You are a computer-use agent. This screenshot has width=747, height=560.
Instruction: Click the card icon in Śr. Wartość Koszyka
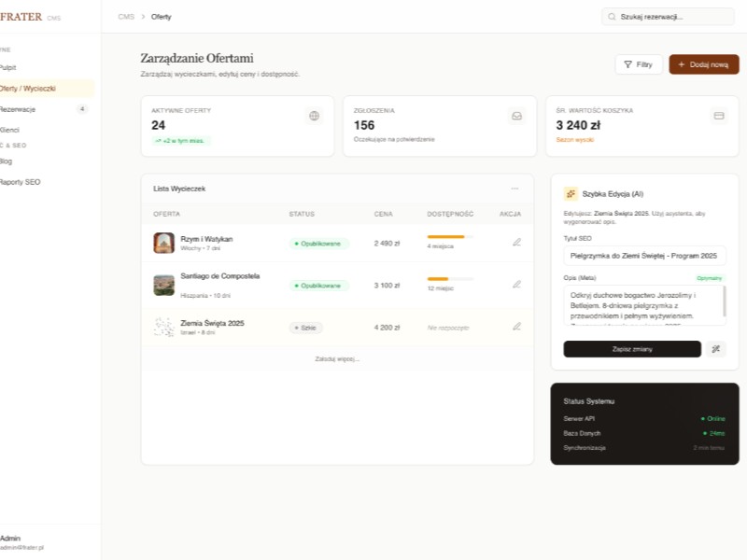pyautogui.click(x=719, y=116)
